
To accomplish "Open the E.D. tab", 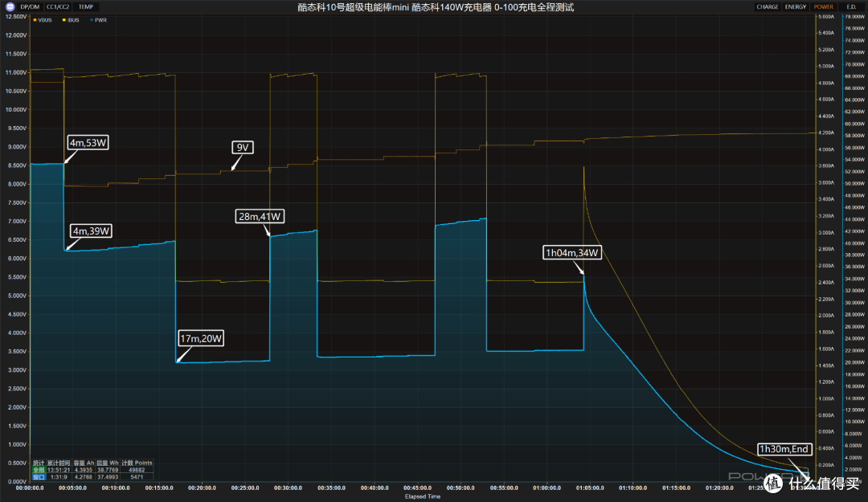I will point(851,6).
